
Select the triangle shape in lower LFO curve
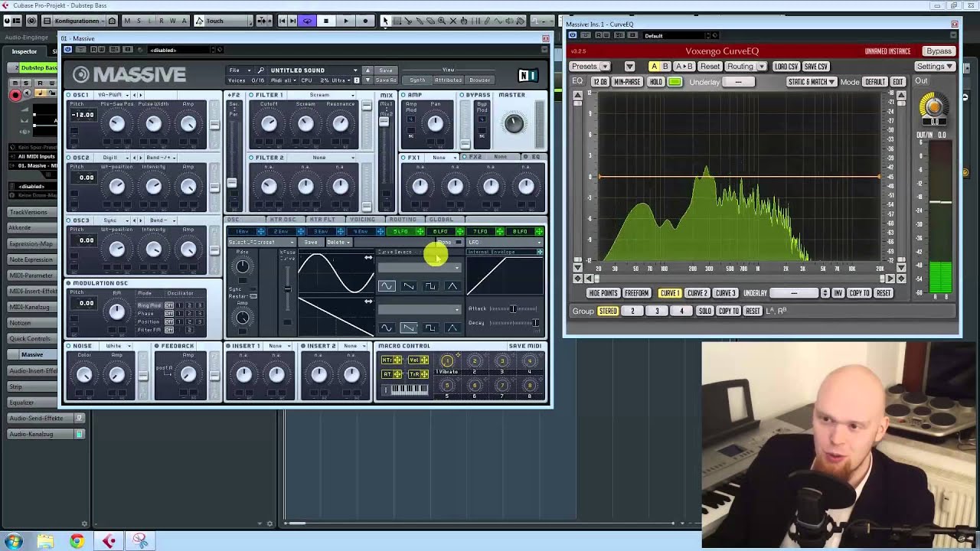(452, 328)
